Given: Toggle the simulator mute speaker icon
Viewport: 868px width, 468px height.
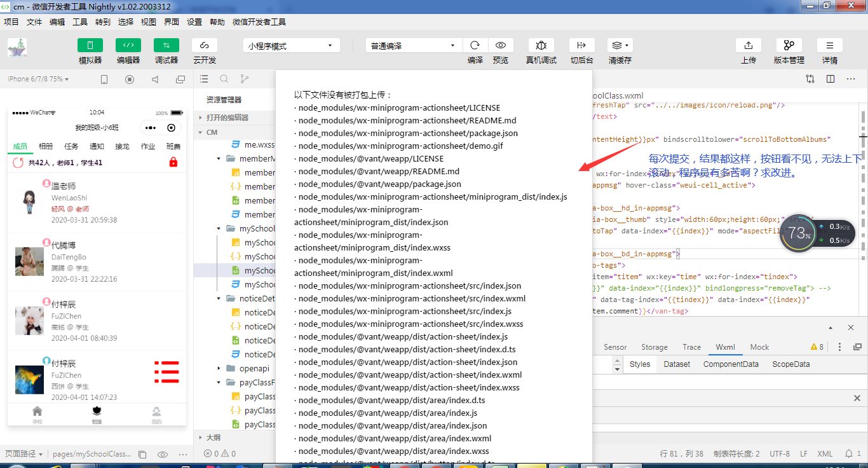Looking at the screenshot, I should tap(155, 79).
